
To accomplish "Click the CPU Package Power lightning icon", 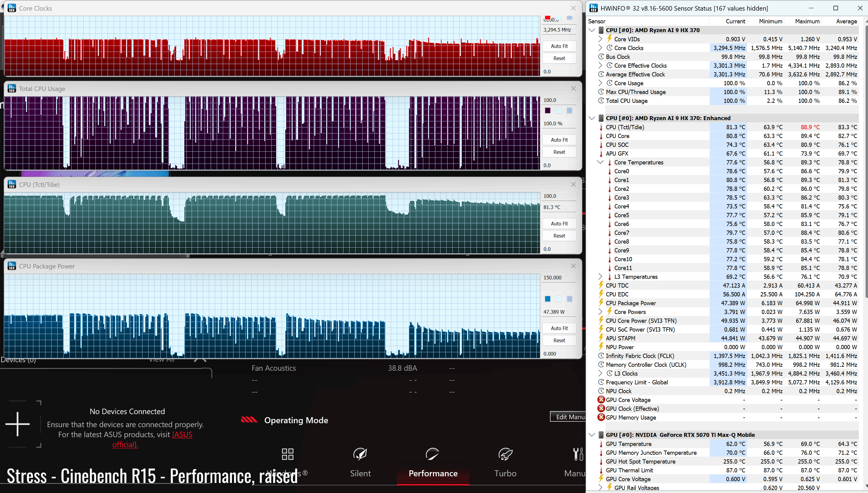I will 601,303.
